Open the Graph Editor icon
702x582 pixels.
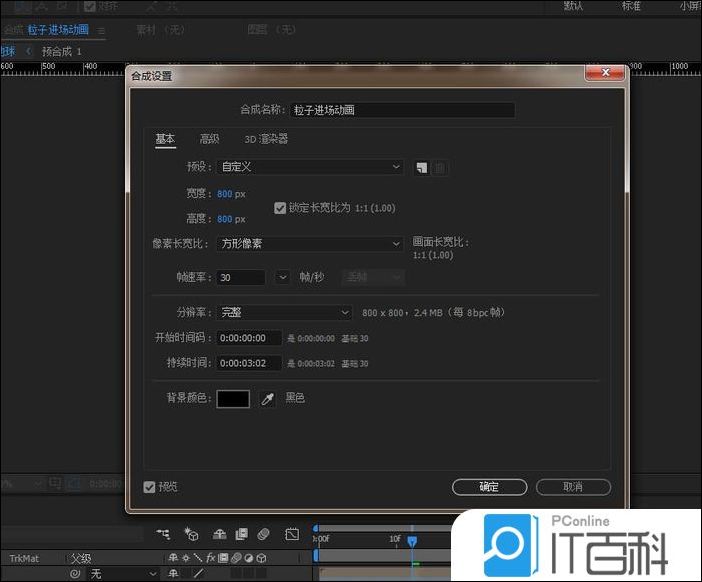click(292, 534)
